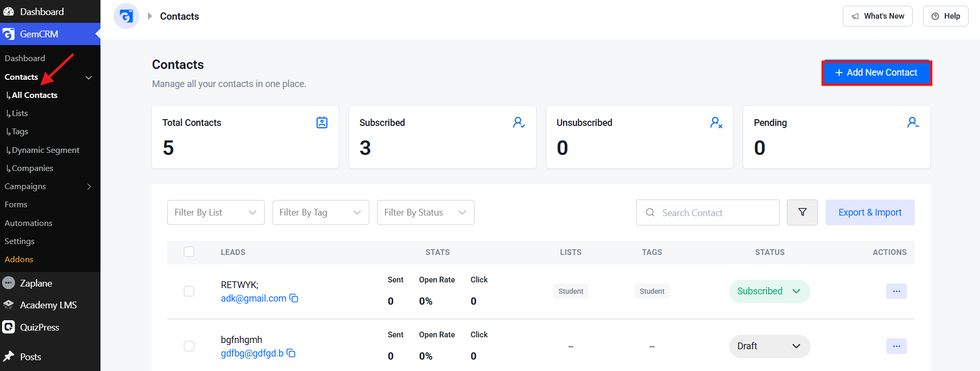
Task: Open the Filter By Tag dropdown
Action: (x=321, y=212)
